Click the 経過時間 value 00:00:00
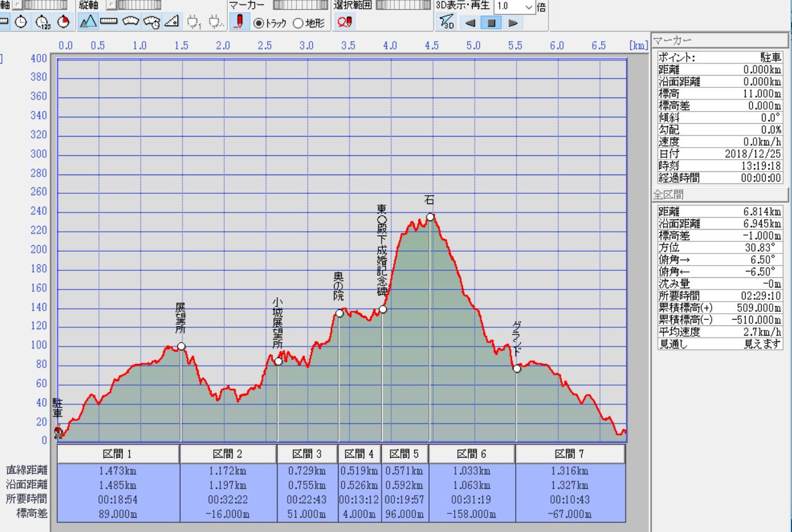This screenshot has height=532, width=792. tap(761, 178)
